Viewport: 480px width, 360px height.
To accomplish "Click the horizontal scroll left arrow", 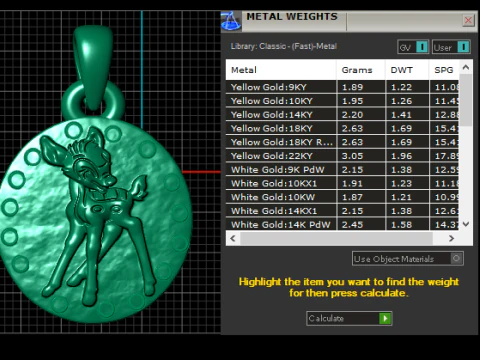I will [233, 238].
